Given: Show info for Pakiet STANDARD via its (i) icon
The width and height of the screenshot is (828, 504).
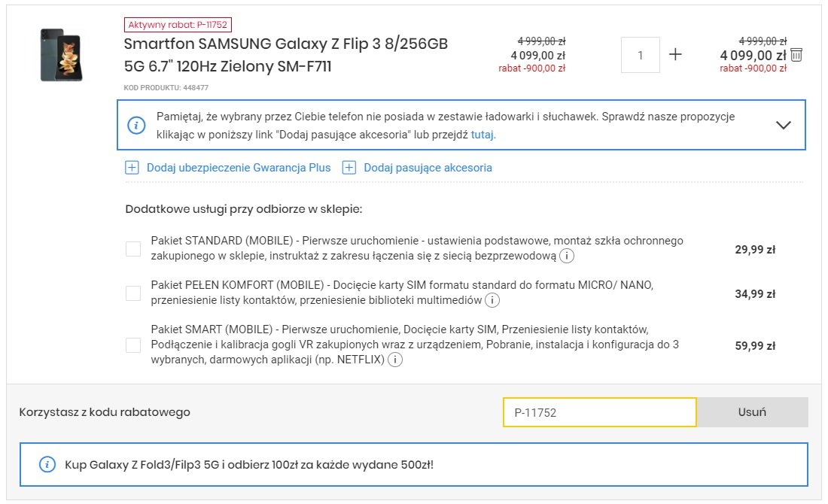Looking at the screenshot, I should pyautogui.click(x=567, y=256).
